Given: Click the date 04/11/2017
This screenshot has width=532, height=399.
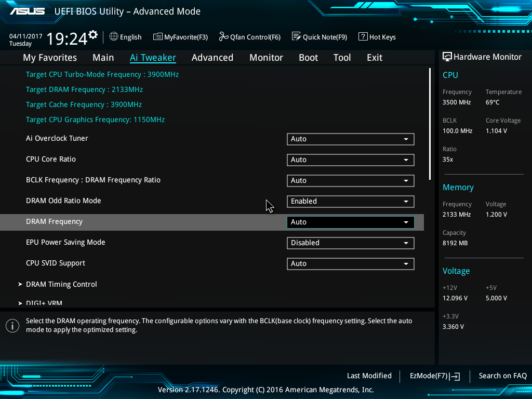Looking at the screenshot, I should (x=26, y=36).
